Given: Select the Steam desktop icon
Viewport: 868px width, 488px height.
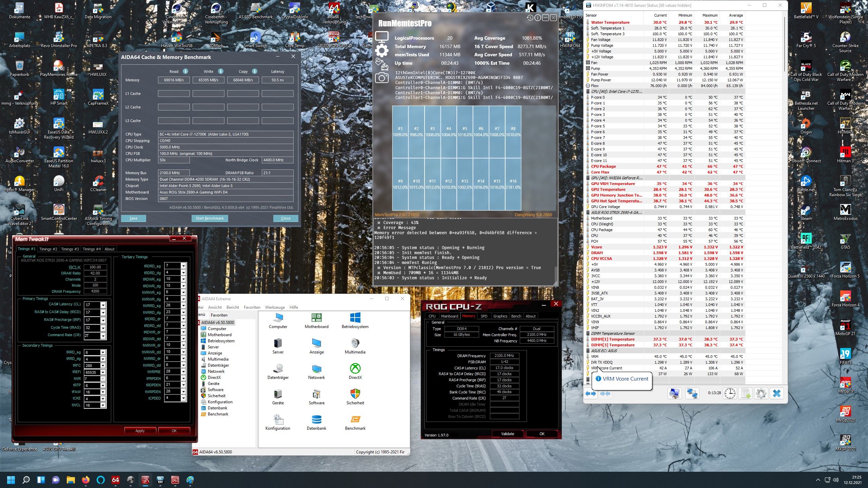Looking at the screenshot, I should pyautogui.click(x=806, y=213).
